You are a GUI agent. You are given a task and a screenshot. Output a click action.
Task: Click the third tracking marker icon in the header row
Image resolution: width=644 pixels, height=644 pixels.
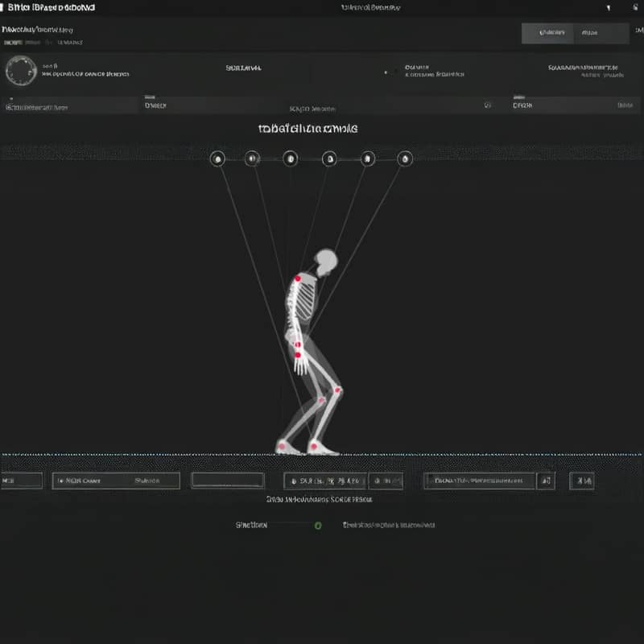click(x=289, y=158)
